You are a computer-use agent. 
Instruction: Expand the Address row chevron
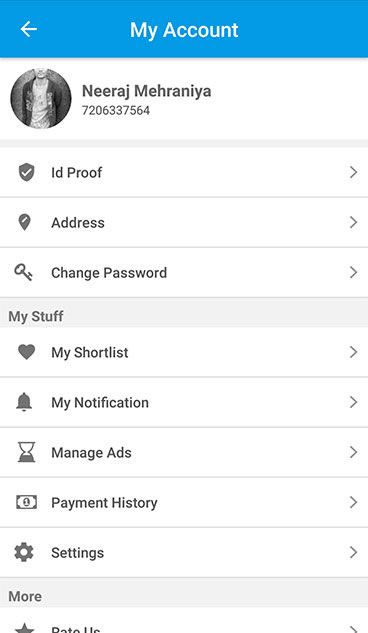coord(353,222)
